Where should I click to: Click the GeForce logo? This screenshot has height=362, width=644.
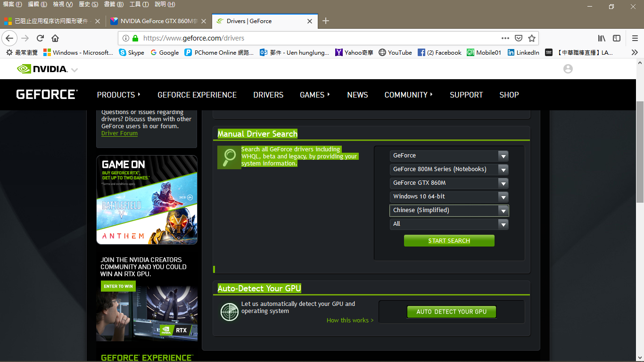tap(47, 94)
